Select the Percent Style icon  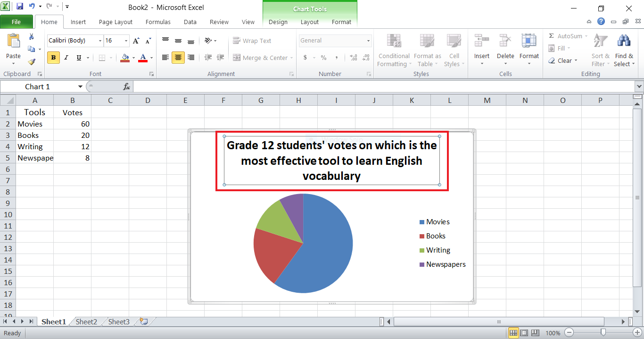point(323,58)
